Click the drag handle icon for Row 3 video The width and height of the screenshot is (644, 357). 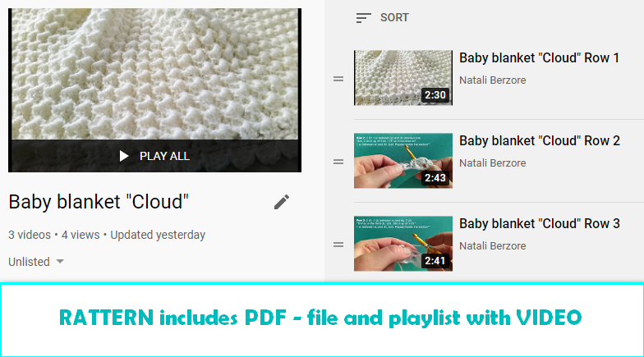tap(338, 245)
